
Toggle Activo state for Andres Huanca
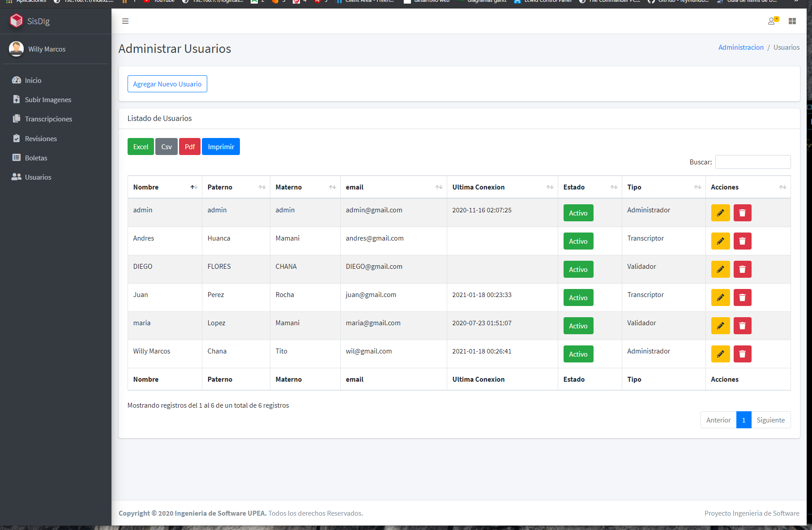click(x=578, y=241)
